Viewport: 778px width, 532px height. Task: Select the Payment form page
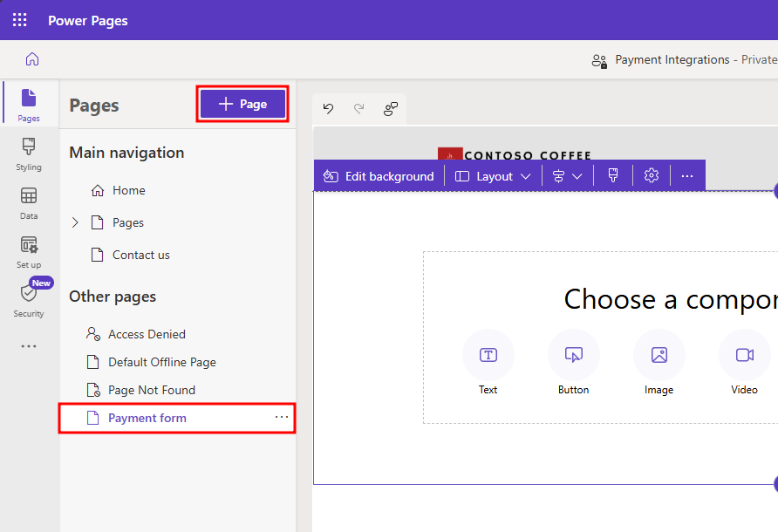146,418
